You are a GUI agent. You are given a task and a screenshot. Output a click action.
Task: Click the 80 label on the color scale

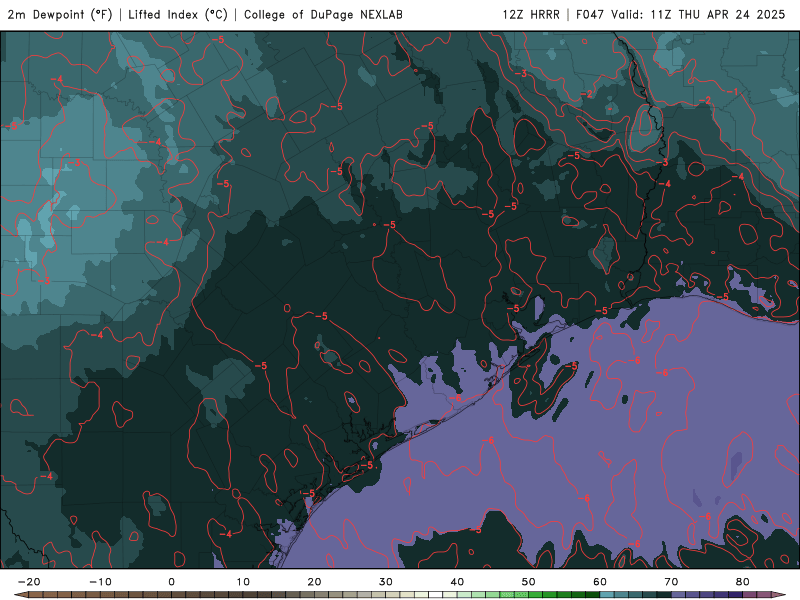click(x=743, y=582)
